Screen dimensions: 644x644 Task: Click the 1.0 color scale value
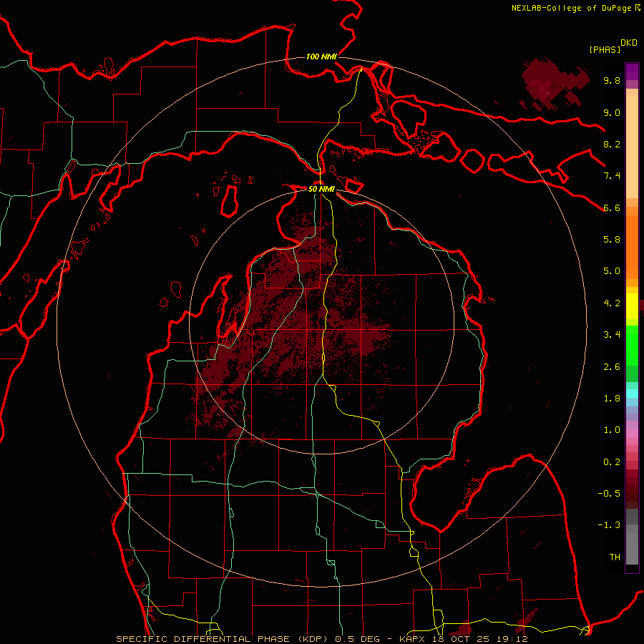[x=612, y=430]
